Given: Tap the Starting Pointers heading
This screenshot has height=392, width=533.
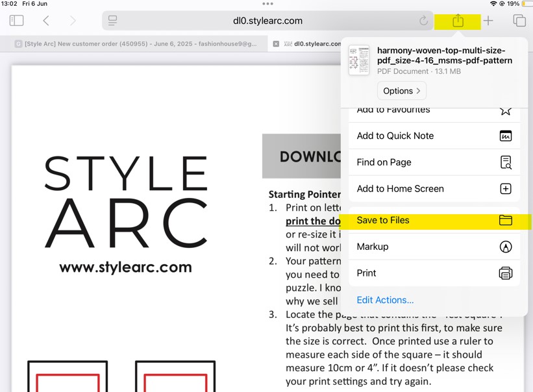Looking at the screenshot, I should 304,194.
